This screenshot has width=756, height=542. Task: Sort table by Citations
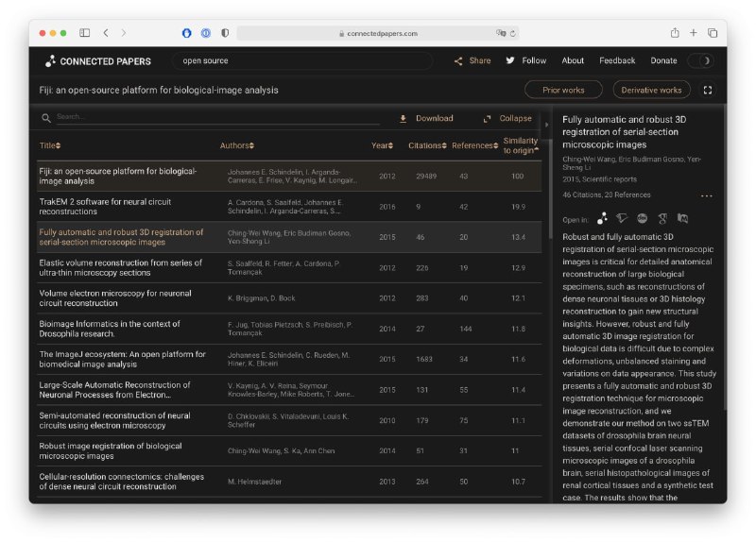point(427,145)
